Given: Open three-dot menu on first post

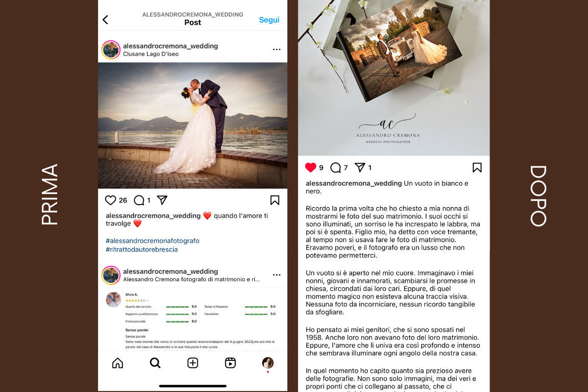Looking at the screenshot, I should [277, 50].
